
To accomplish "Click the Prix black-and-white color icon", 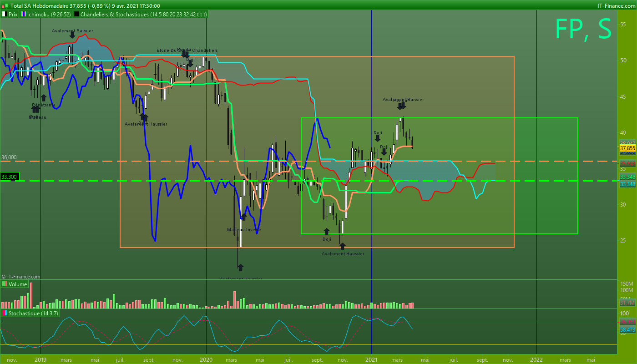I will 4,15.
